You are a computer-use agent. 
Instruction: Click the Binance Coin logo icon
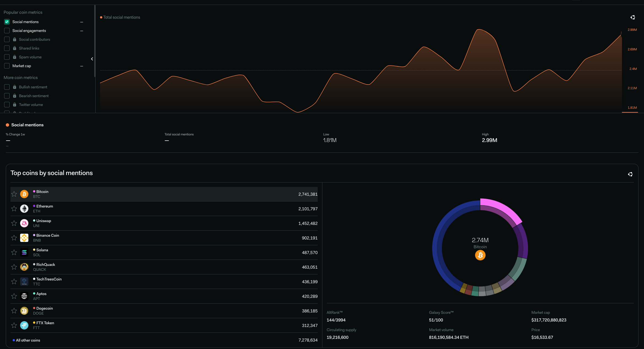(24, 238)
